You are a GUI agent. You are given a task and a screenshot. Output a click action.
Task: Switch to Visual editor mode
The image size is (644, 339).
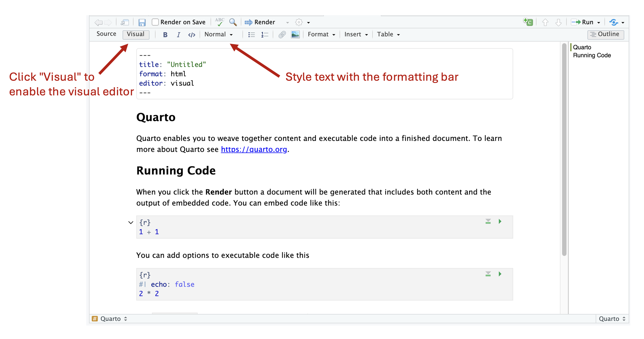[x=136, y=34]
